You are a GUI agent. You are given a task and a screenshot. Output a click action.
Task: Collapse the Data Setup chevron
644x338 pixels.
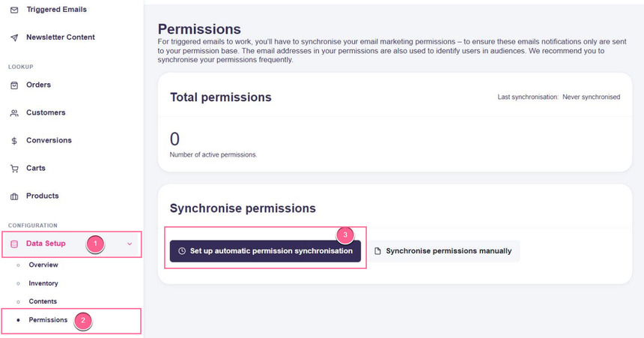[x=130, y=244]
